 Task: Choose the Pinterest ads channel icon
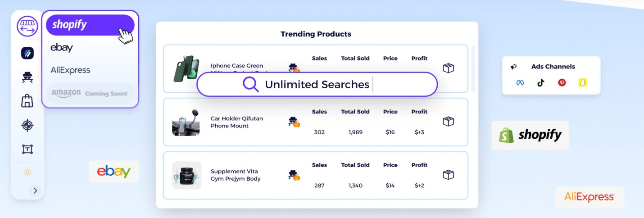click(562, 83)
